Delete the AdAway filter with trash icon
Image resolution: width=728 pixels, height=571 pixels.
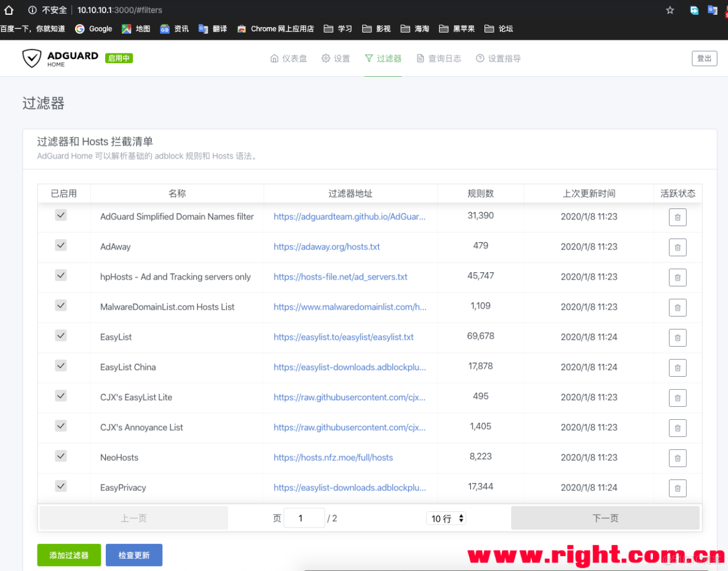pos(678,247)
